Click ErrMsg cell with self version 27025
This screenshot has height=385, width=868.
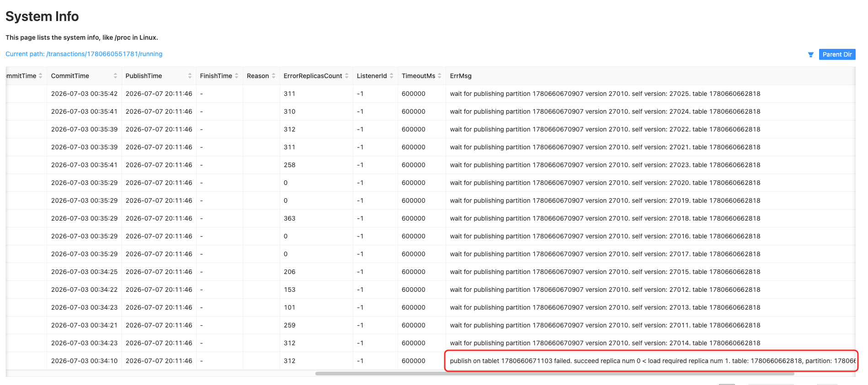click(605, 94)
